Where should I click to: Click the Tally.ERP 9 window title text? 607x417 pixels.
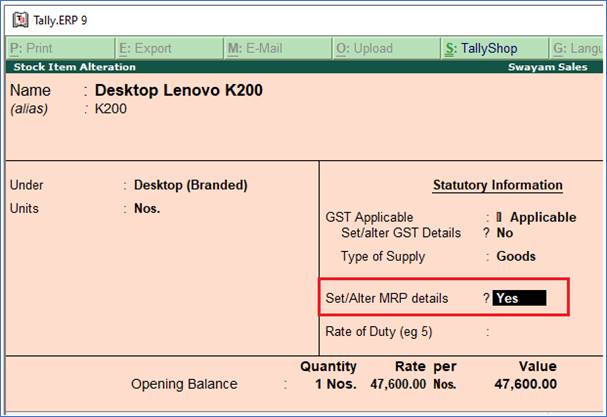click(x=60, y=20)
